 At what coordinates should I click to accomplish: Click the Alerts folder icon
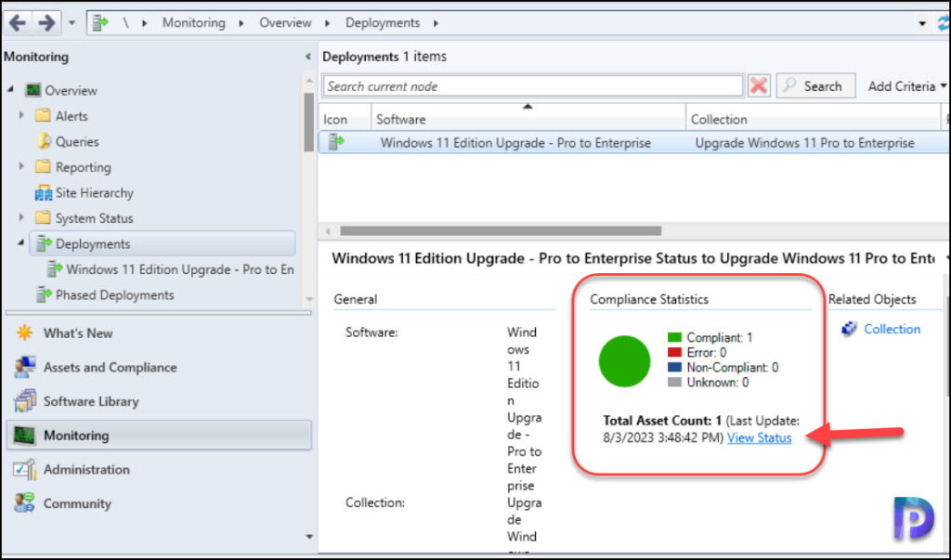(43, 115)
